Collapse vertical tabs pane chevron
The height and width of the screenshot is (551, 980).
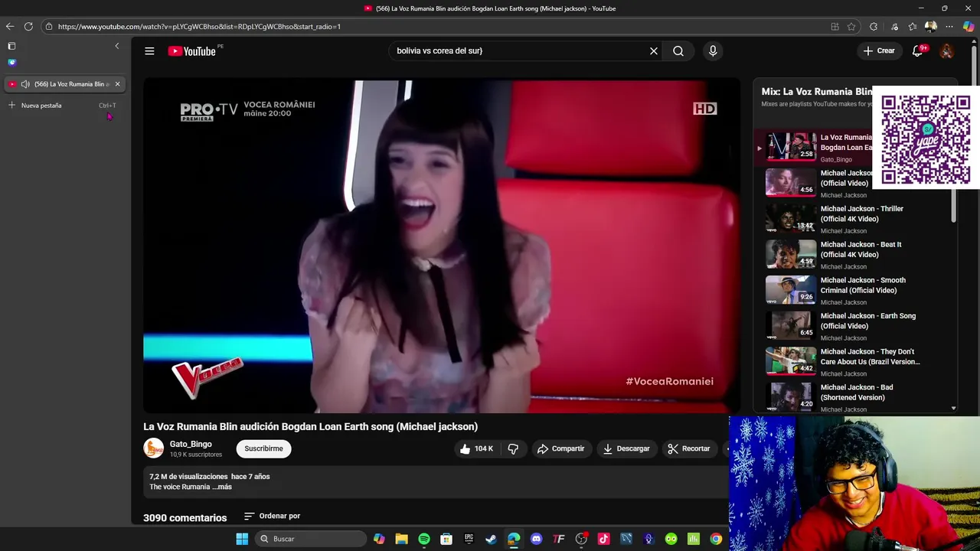[117, 46]
